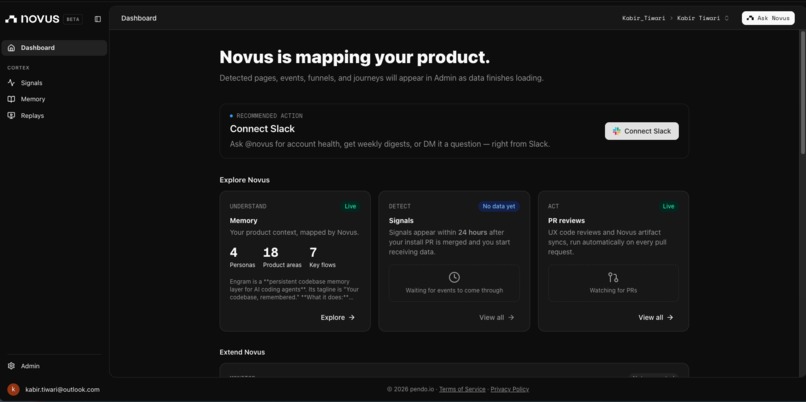Open Signals in the sidebar
Image resolution: width=806 pixels, height=402 pixels.
54,83
